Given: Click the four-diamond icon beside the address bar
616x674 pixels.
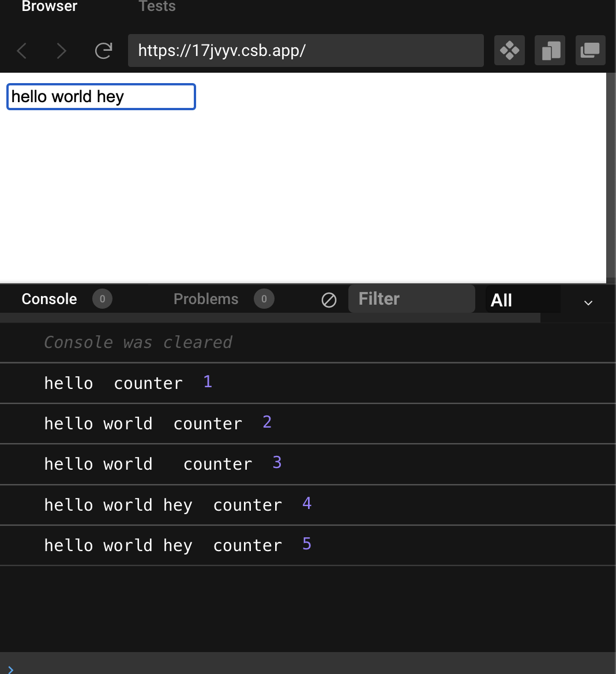Looking at the screenshot, I should point(509,50).
